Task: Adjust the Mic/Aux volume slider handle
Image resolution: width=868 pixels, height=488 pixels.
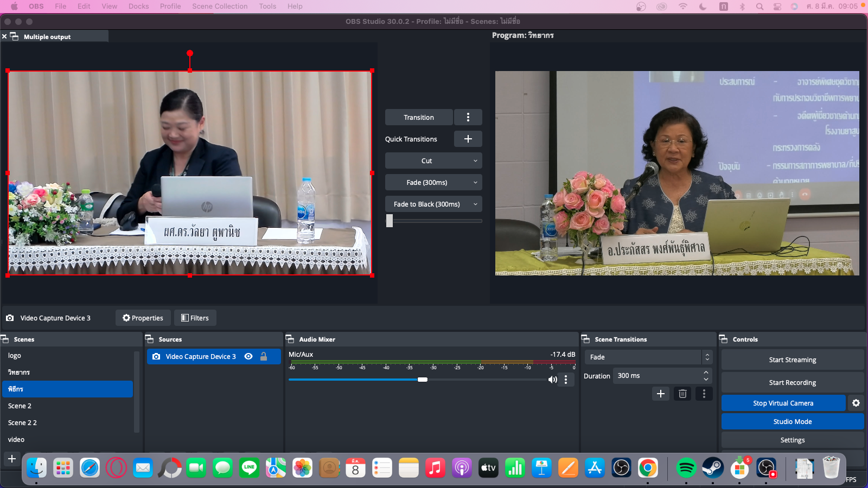Action: [x=423, y=380]
